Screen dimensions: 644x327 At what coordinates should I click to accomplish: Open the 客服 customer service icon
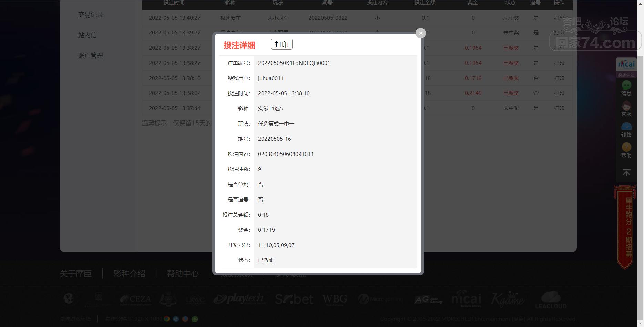626,109
